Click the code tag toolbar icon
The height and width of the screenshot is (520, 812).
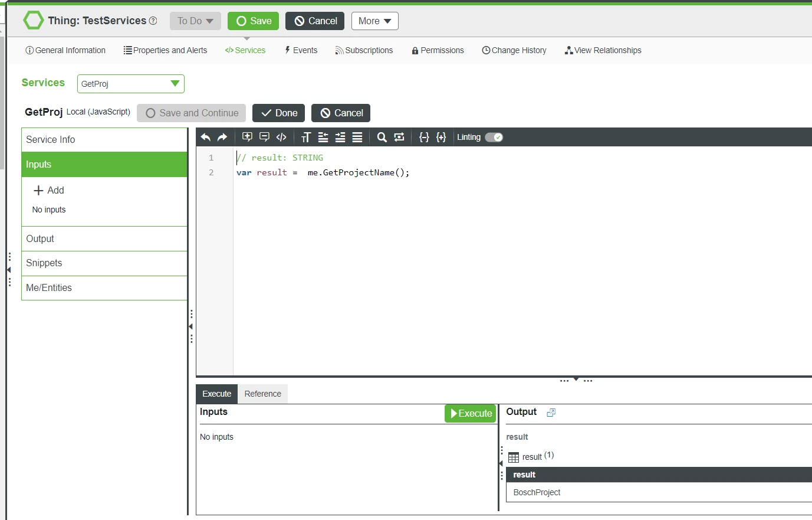pyautogui.click(x=281, y=137)
